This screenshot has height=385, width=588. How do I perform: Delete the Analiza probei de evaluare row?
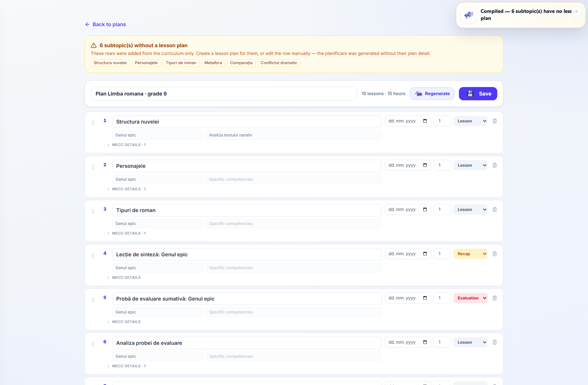click(495, 342)
